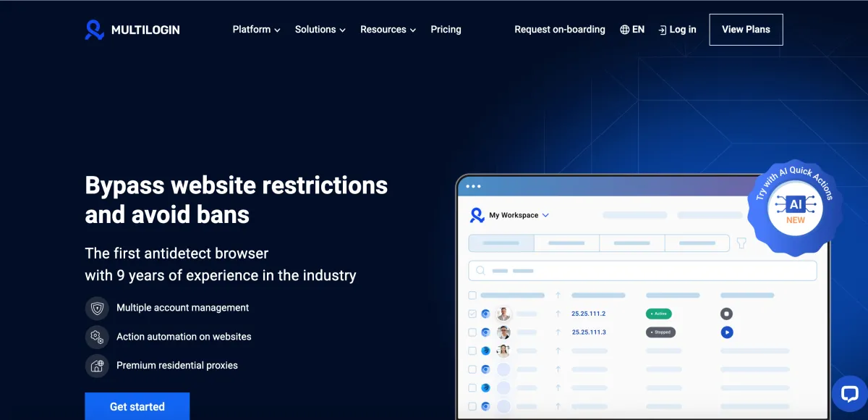The height and width of the screenshot is (420, 868).
Task: Click the Bypass website restrictions headline
Action: [x=237, y=200]
